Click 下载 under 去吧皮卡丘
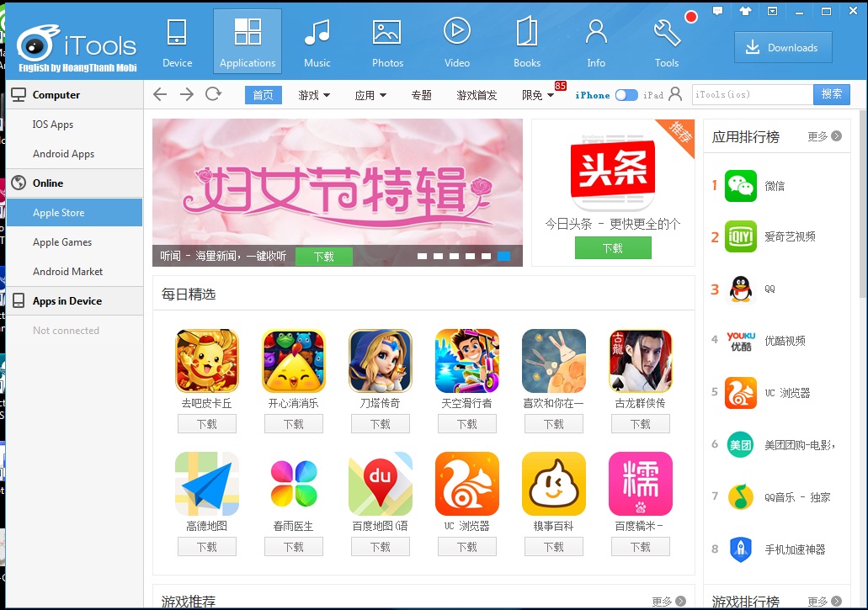 point(207,423)
